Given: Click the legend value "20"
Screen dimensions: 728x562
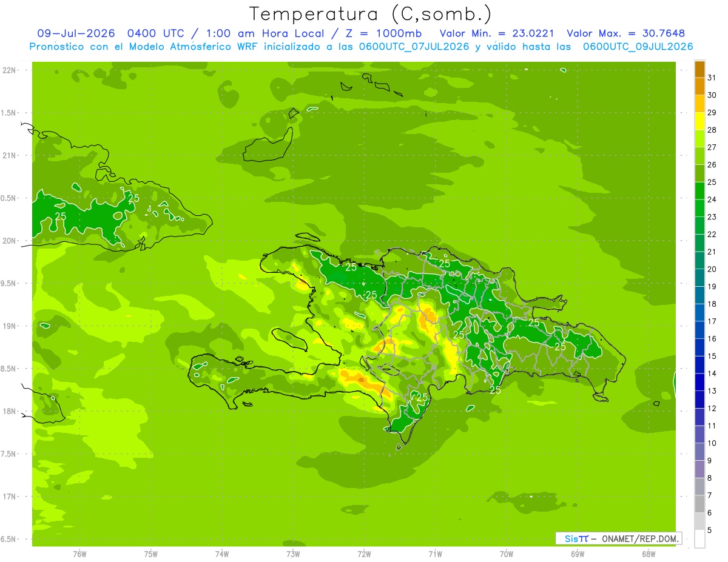Looking at the screenshot, I should click(712, 269).
